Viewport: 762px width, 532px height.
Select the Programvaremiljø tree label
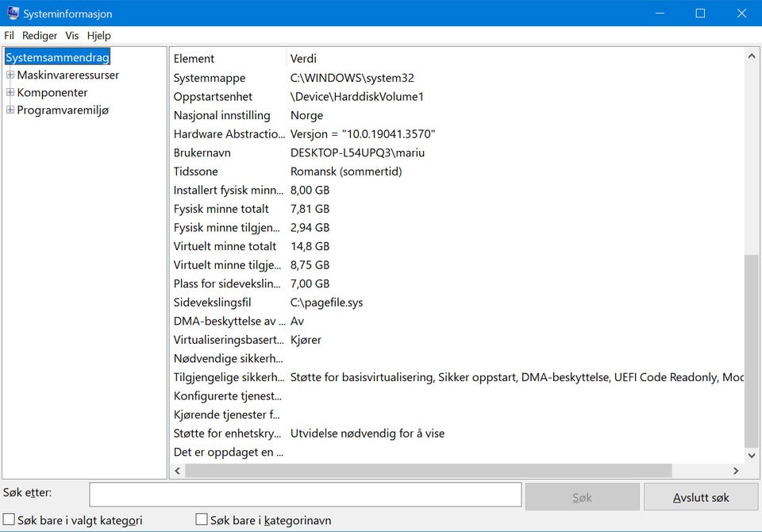63,110
